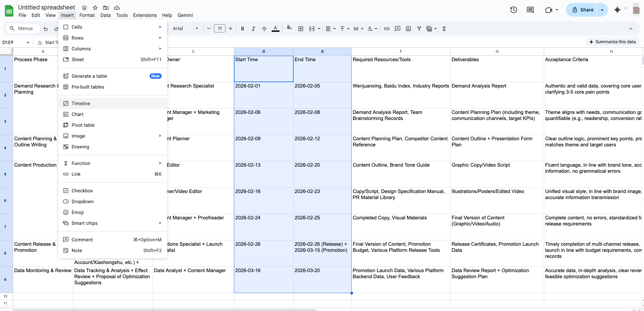Click the functions sigma icon
The image size is (644, 311).
click(444, 29)
